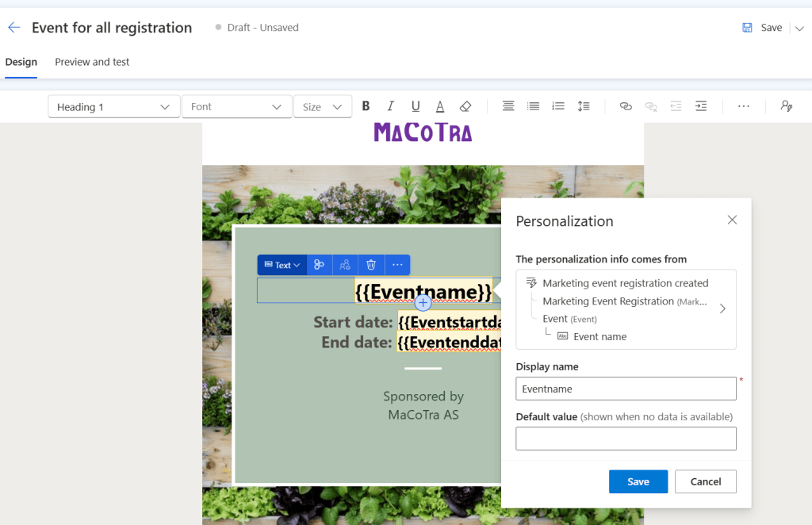812x525 pixels.
Task: Click the bulleted list icon
Action: pyautogui.click(x=534, y=106)
